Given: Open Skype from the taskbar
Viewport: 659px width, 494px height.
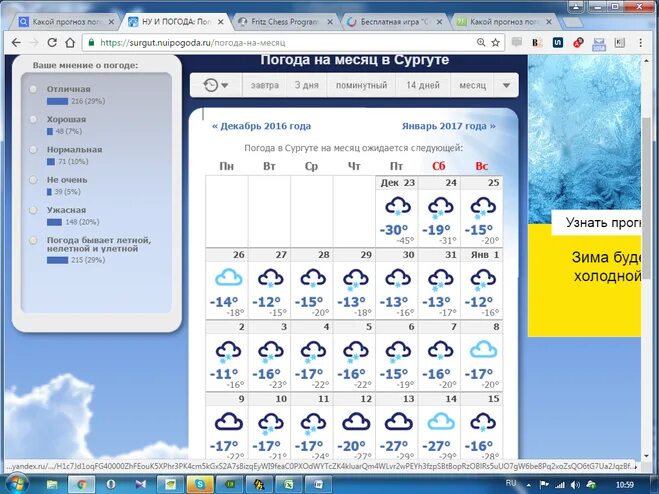Looking at the screenshot, I should tap(200, 484).
